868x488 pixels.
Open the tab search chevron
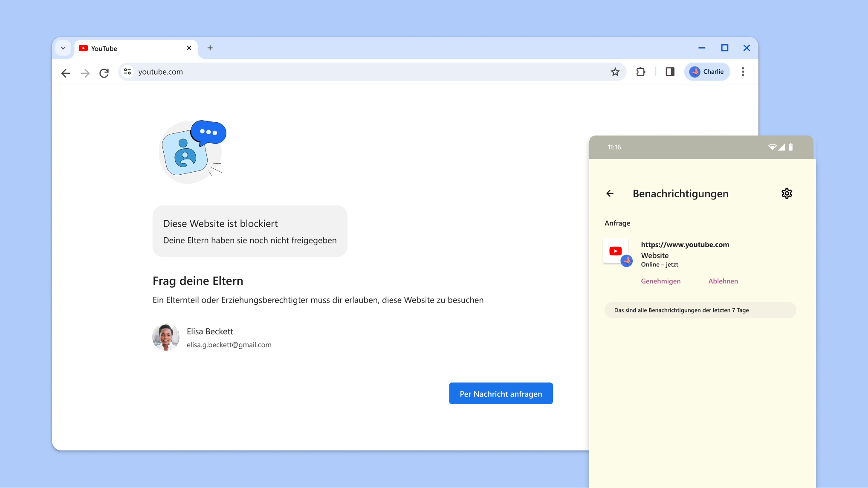coord(63,48)
